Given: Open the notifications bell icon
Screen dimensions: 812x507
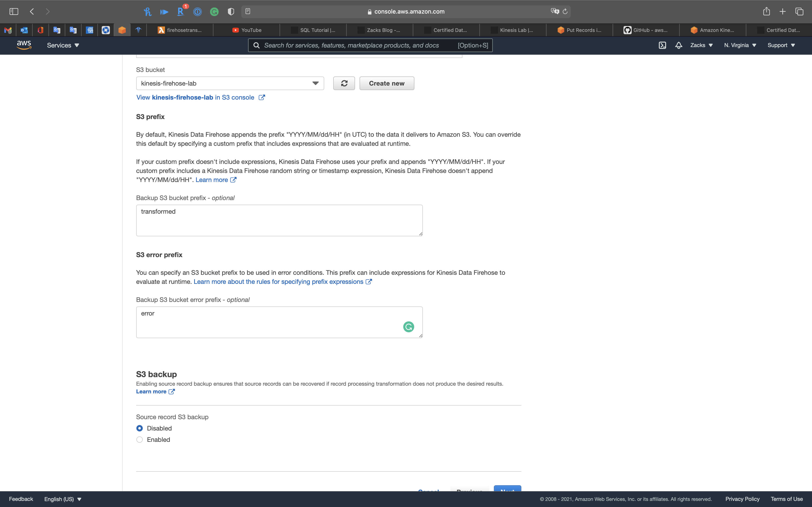Looking at the screenshot, I should tap(679, 45).
